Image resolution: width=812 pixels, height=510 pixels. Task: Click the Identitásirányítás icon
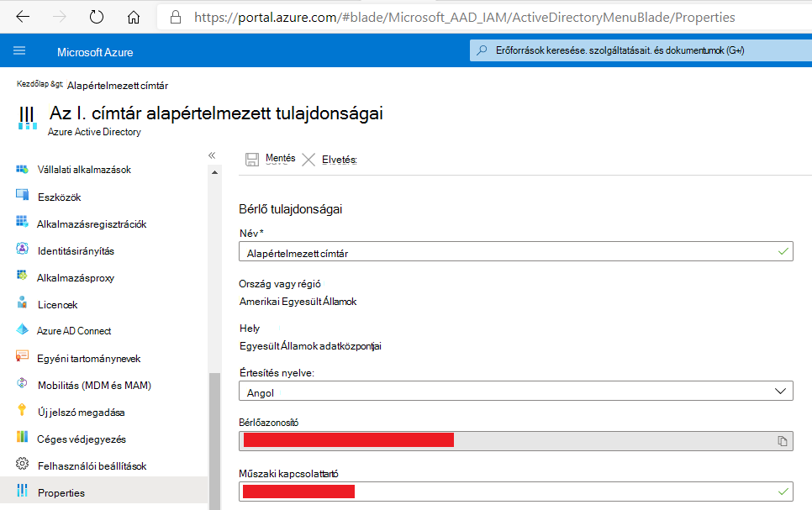[x=22, y=249]
